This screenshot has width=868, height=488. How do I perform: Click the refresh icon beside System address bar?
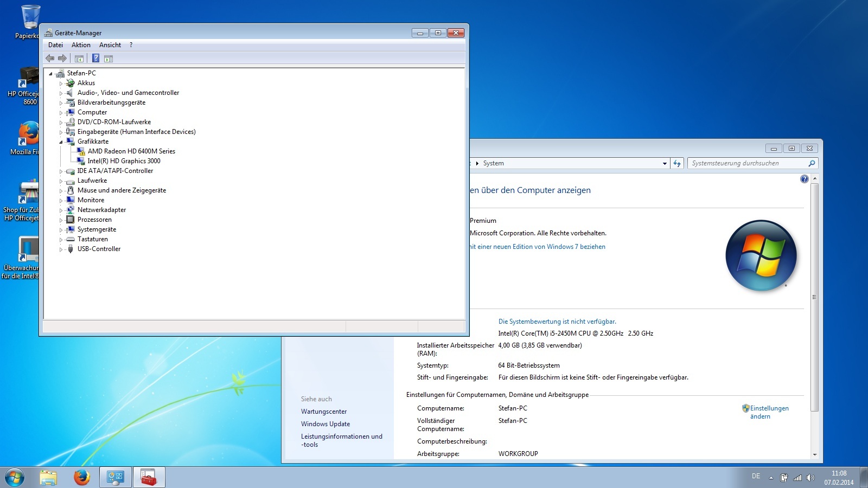point(677,163)
